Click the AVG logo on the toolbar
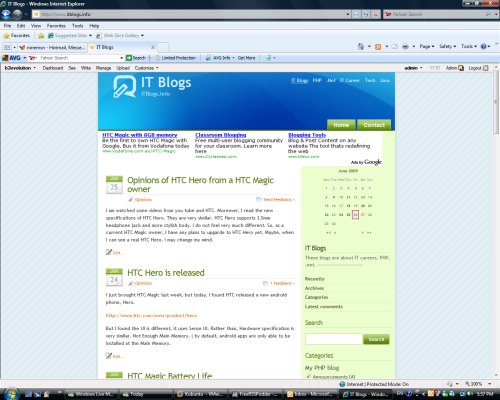Screen dimensions: 500x400 point(11,58)
